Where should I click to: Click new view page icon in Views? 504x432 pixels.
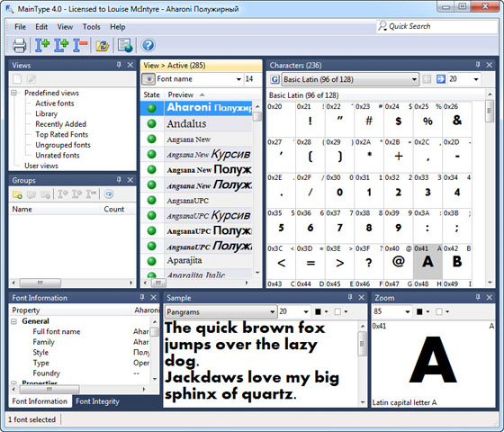click(x=17, y=78)
